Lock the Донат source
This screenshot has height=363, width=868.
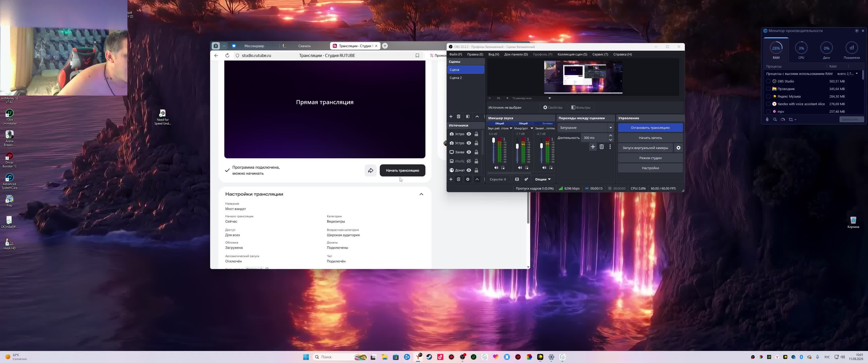click(x=476, y=170)
